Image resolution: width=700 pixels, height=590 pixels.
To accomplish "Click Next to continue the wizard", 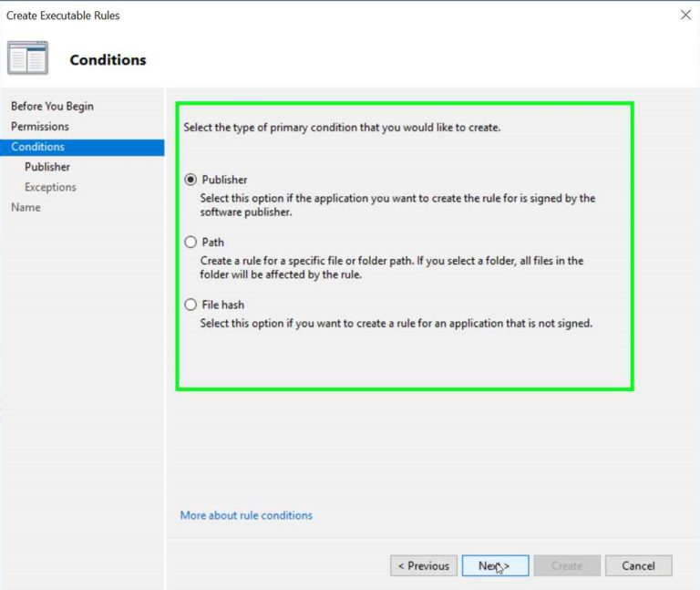I will pos(495,565).
